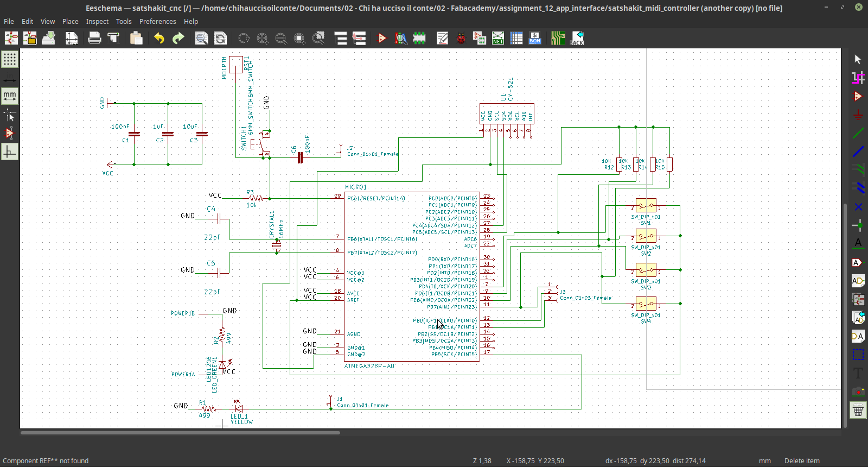Open Page settings from the toolbar
Screen dimensions: 868x467
tap(72, 38)
